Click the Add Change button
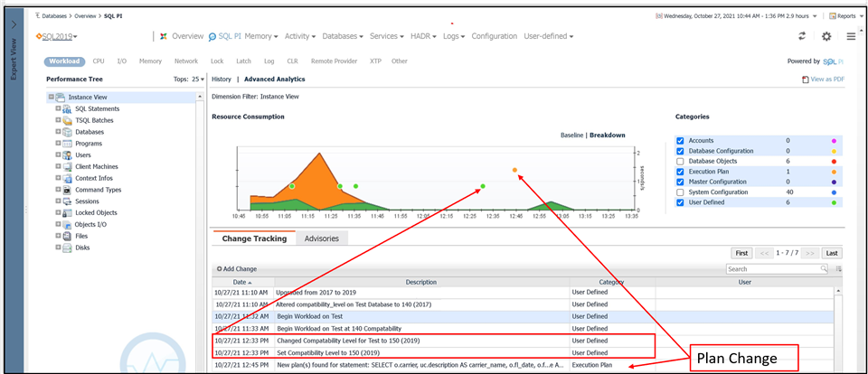Viewport: 868px width, 374px height. [x=237, y=269]
